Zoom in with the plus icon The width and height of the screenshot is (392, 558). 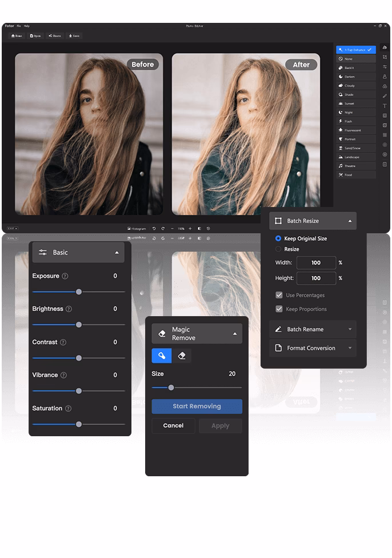(x=190, y=229)
